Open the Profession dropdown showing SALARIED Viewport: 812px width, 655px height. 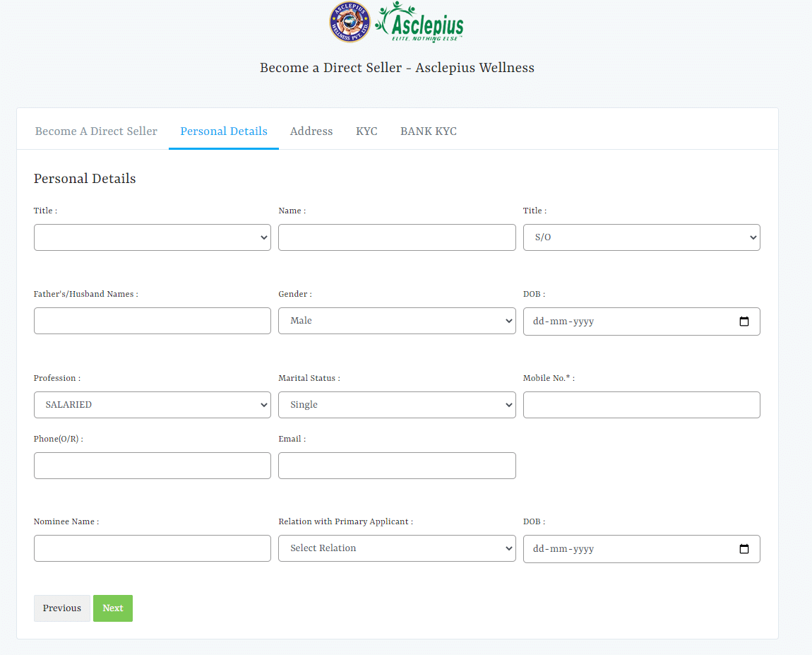click(x=153, y=405)
